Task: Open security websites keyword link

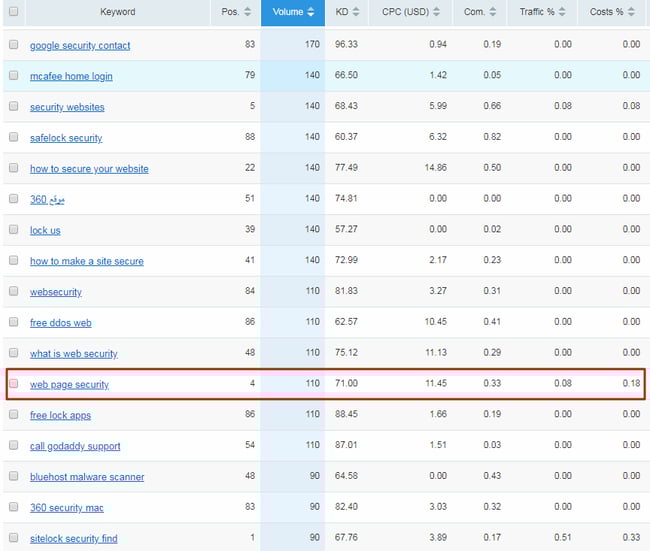Action: tap(67, 107)
